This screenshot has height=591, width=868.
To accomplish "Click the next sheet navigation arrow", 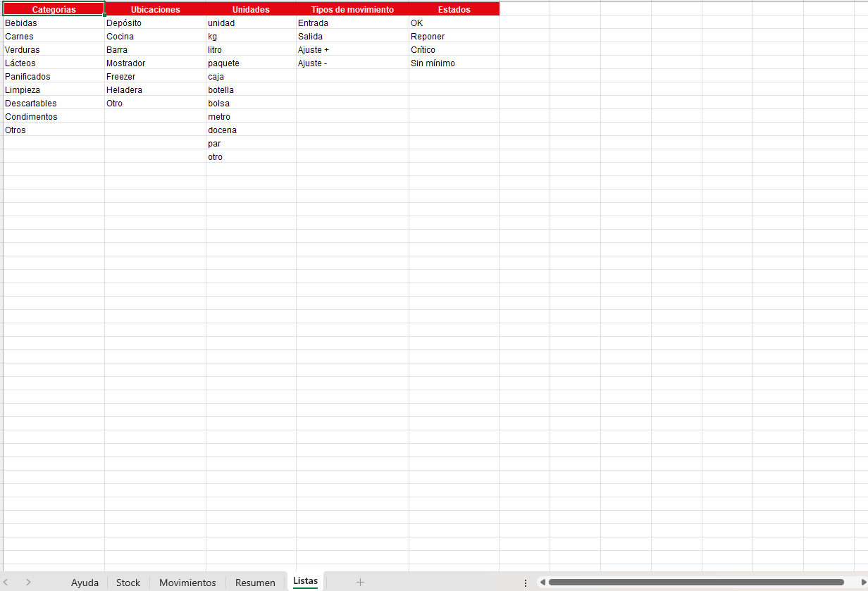I will [x=28, y=582].
